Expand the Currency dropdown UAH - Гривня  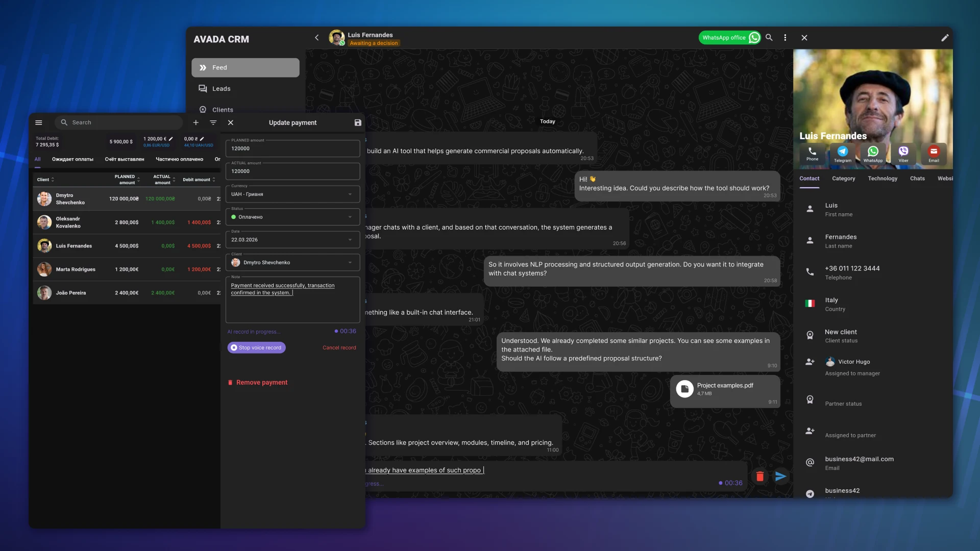coord(292,194)
